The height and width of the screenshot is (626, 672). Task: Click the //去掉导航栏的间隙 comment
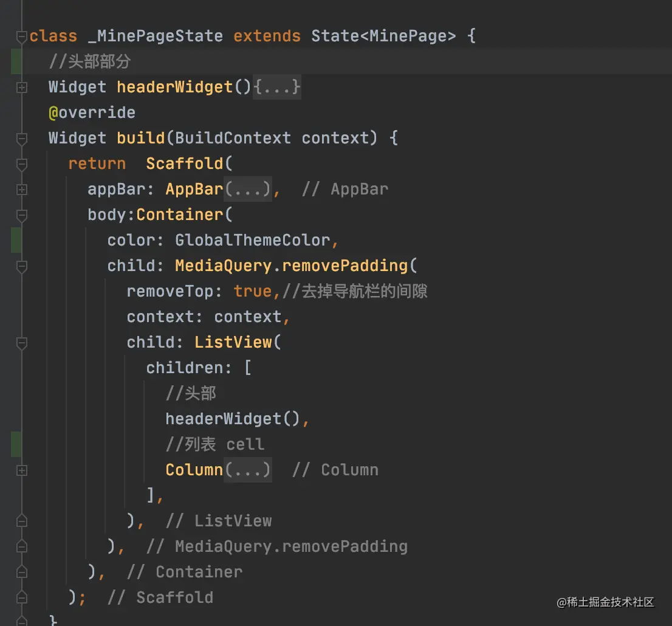(x=355, y=291)
